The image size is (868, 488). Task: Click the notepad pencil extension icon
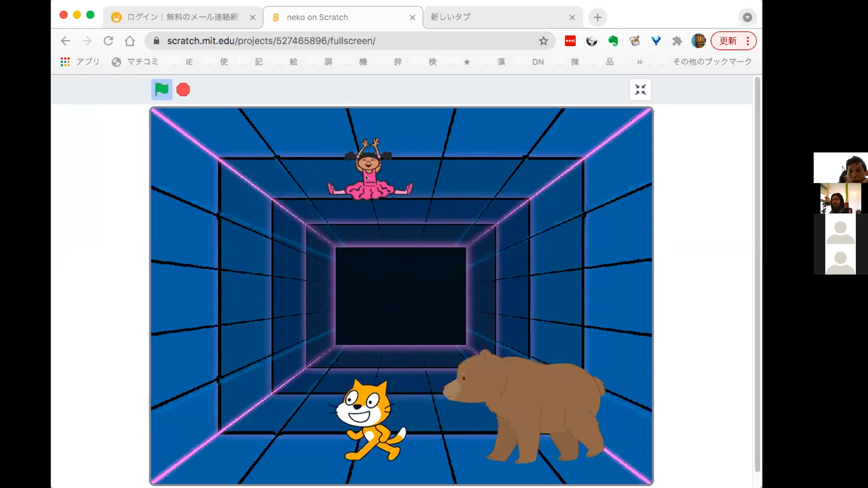pyautogui.click(x=634, y=41)
